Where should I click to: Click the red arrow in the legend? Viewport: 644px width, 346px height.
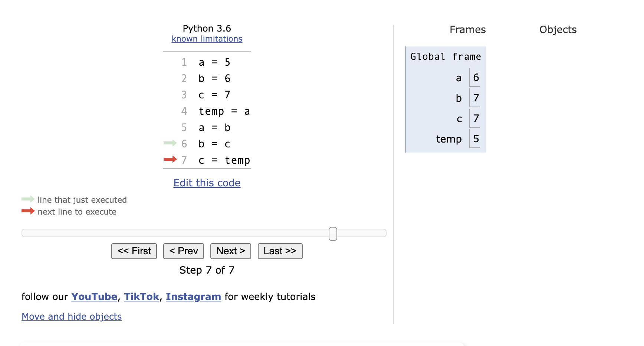28,211
